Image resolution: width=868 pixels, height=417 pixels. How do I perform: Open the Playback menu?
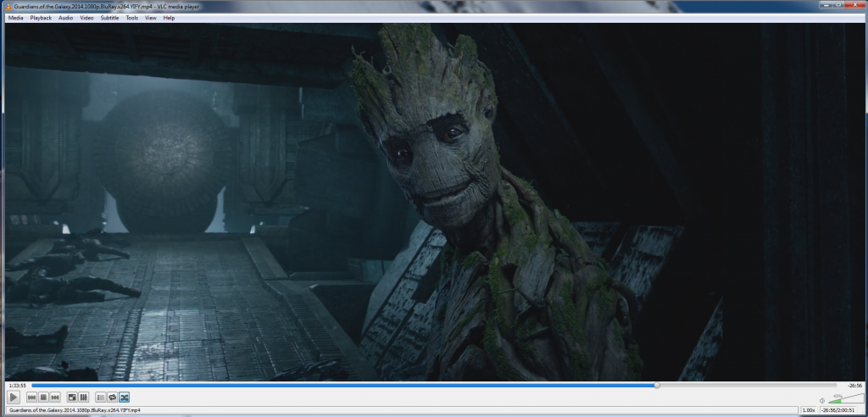point(41,18)
